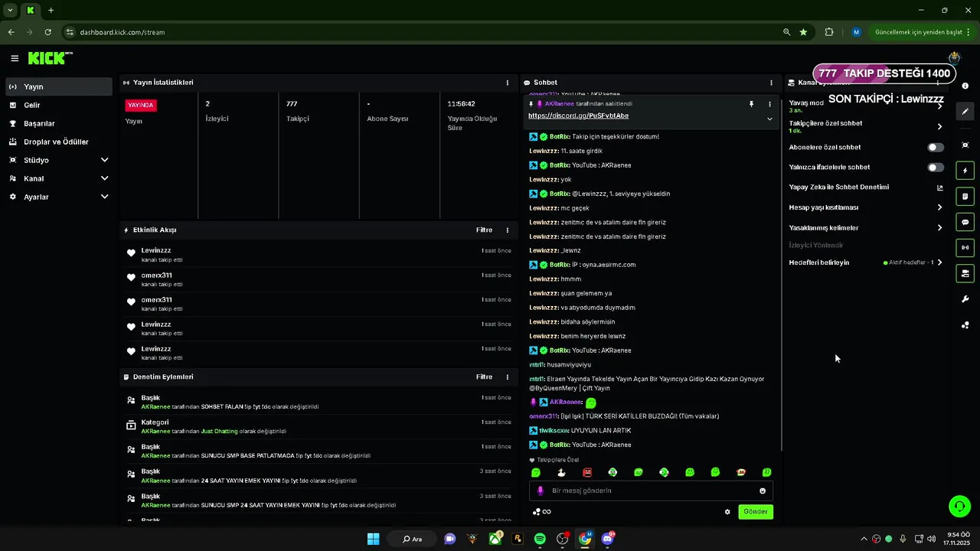980x551 pixels.
Task: Unpin the pinned message via pin icon
Action: 751,103
